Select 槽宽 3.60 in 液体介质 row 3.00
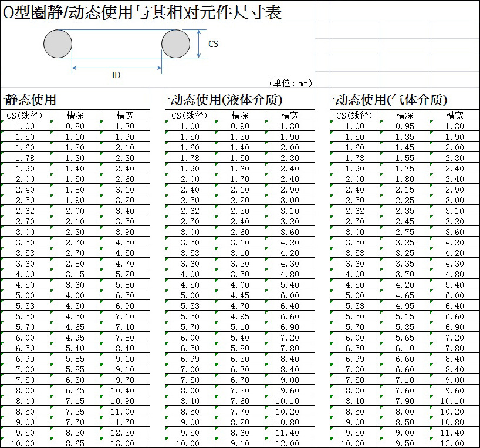The width and height of the screenshot is (480, 448). tap(290, 232)
